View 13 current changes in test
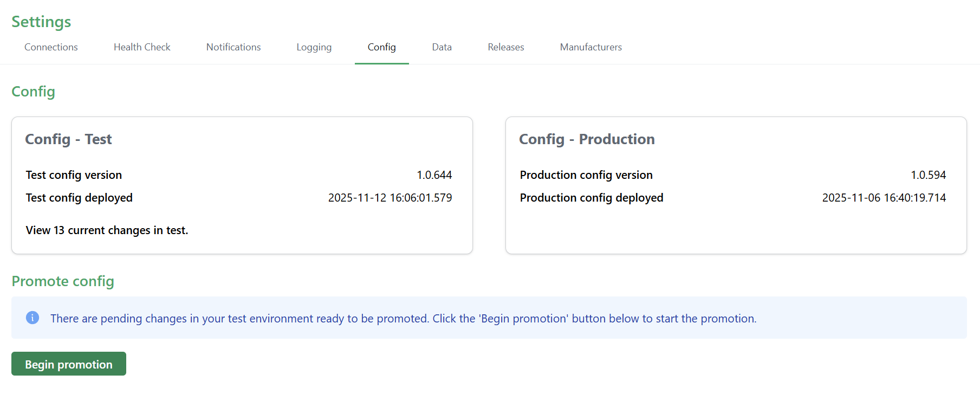The height and width of the screenshot is (407, 980). 107,230
